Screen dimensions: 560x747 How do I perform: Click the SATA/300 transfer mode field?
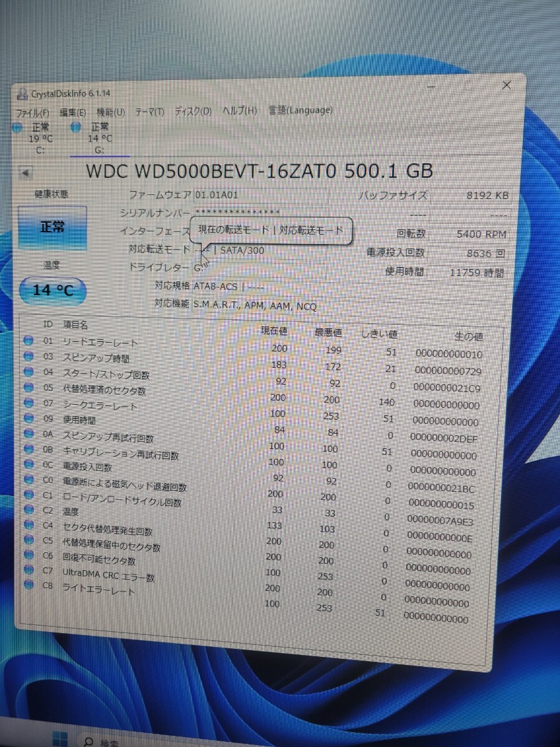(x=261, y=250)
